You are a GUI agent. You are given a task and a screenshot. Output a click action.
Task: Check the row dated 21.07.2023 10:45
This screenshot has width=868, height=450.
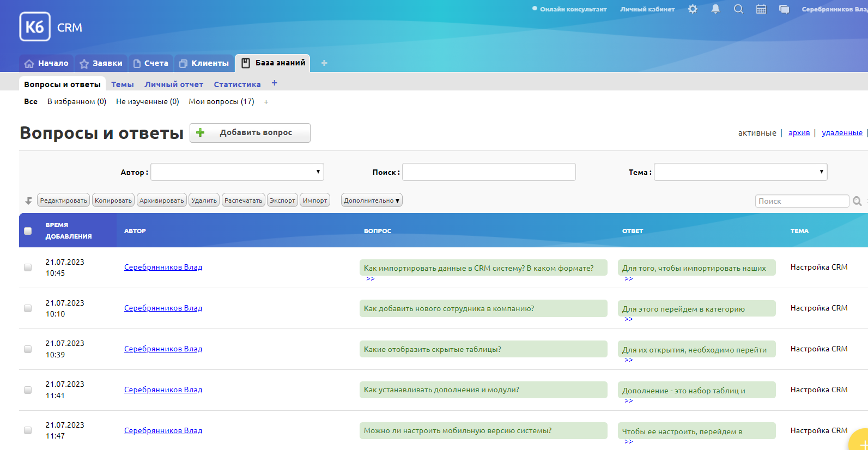28,267
